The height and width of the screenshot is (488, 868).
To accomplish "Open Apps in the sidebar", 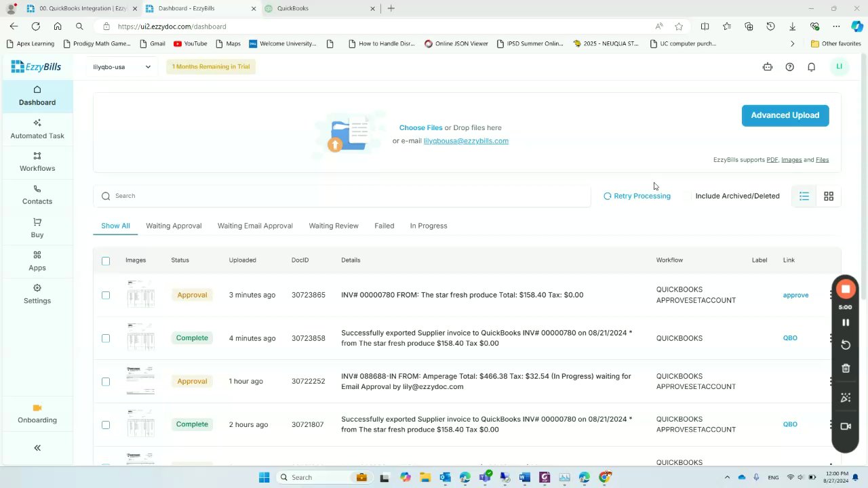I will pyautogui.click(x=37, y=261).
